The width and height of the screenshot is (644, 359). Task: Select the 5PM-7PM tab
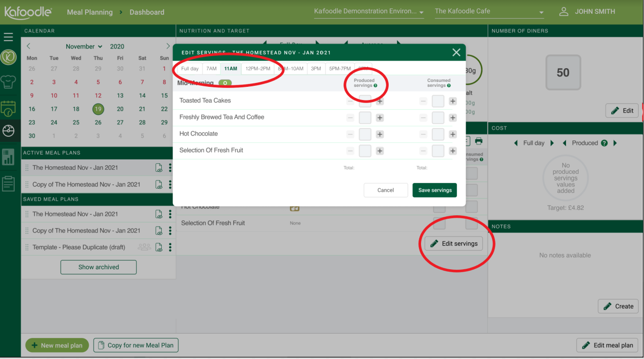340,69
